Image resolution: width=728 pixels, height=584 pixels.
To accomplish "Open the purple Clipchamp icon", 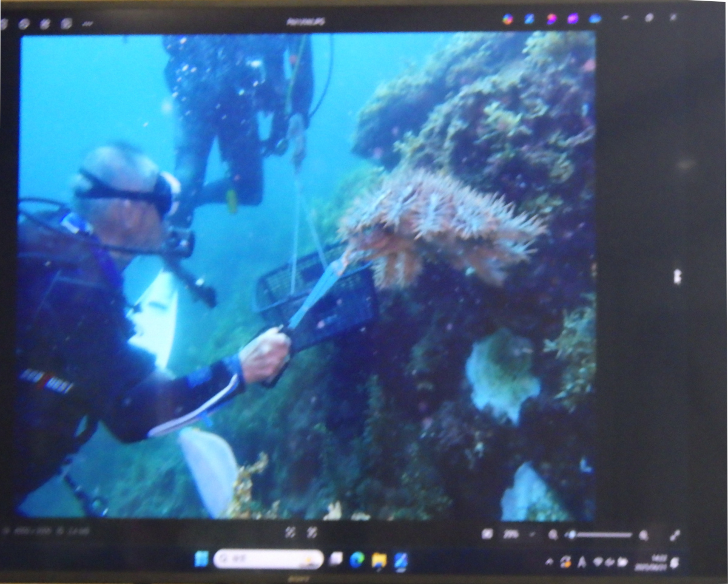I will [x=572, y=19].
